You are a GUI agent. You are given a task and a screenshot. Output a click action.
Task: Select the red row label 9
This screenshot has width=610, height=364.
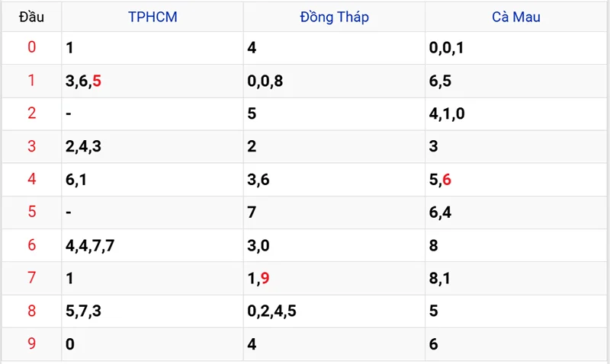click(31, 344)
